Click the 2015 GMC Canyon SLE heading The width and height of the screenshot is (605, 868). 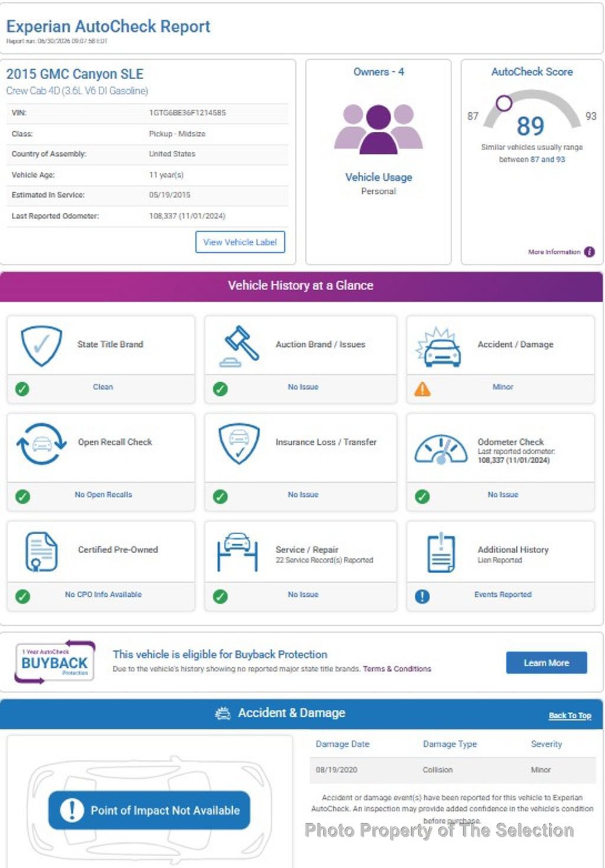click(75, 74)
